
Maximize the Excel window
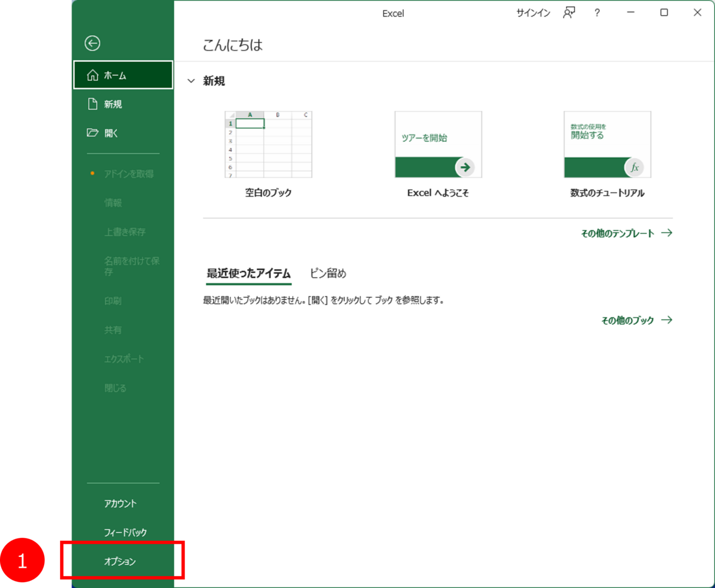664,13
